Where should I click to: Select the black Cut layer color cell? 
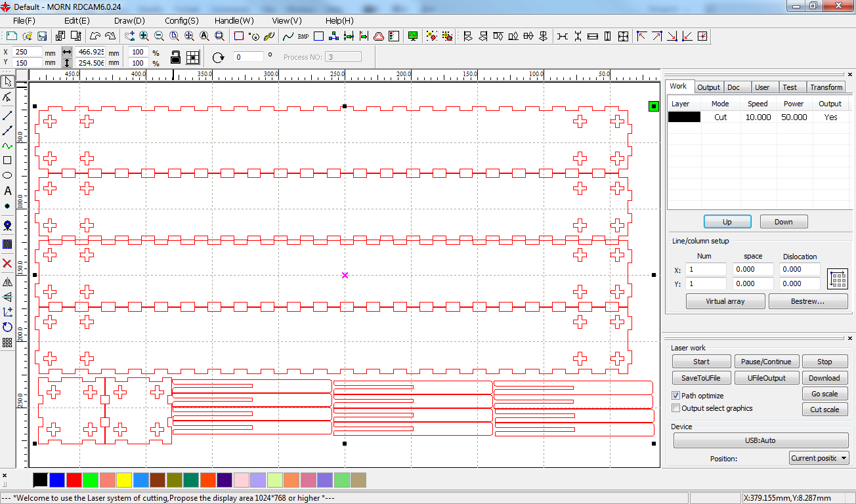684,117
